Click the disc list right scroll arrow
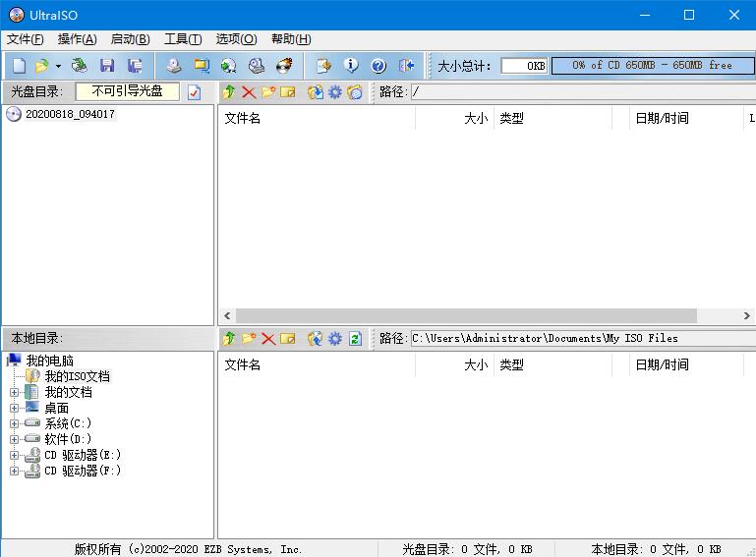756x557 pixels. [746, 316]
